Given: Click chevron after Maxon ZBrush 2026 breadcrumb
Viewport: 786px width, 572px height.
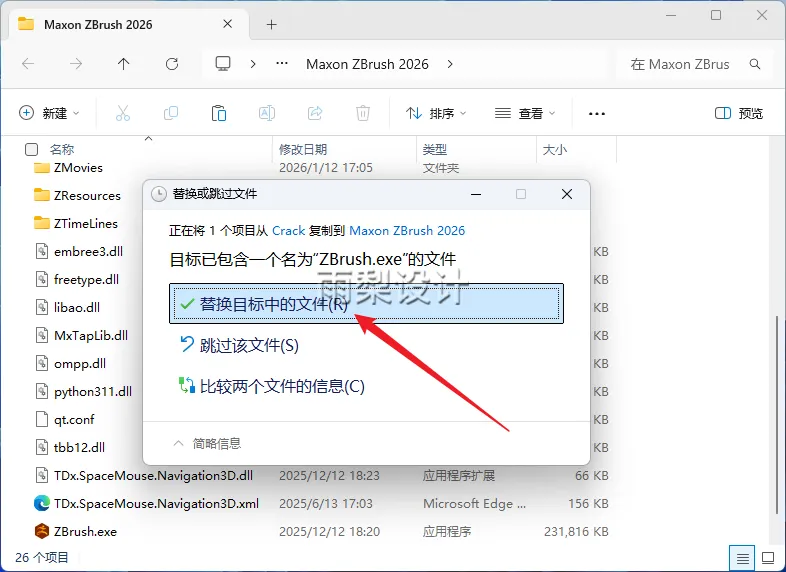Looking at the screenshot, I should click(450, 64).
